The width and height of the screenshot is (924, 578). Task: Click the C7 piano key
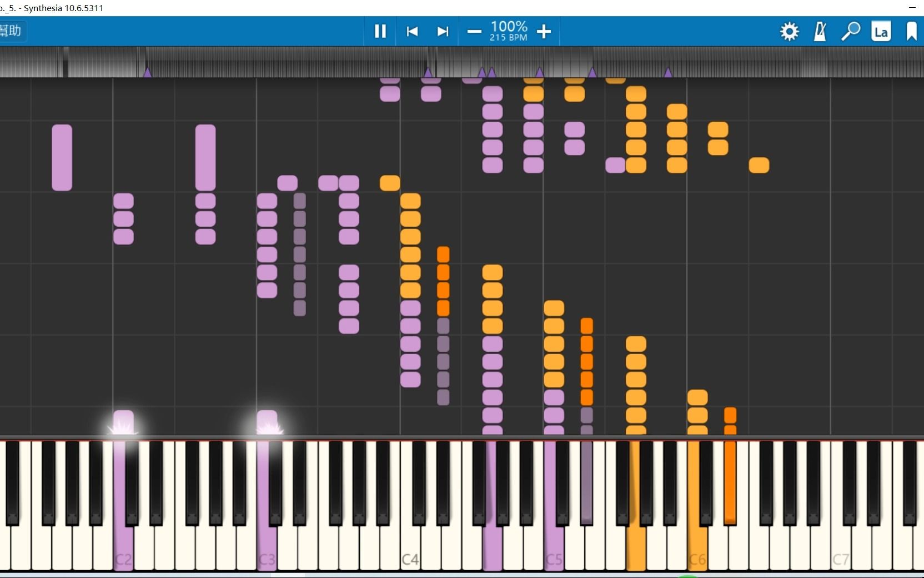840,545
